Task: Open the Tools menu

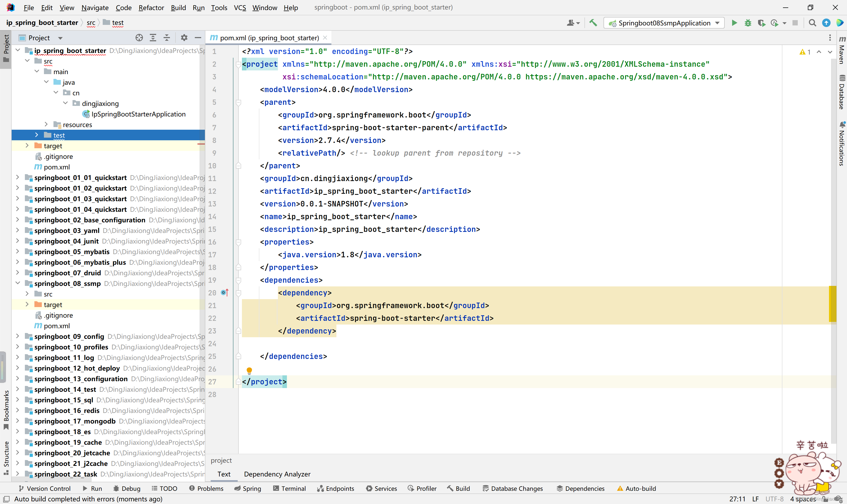Action: coord(219,7)
